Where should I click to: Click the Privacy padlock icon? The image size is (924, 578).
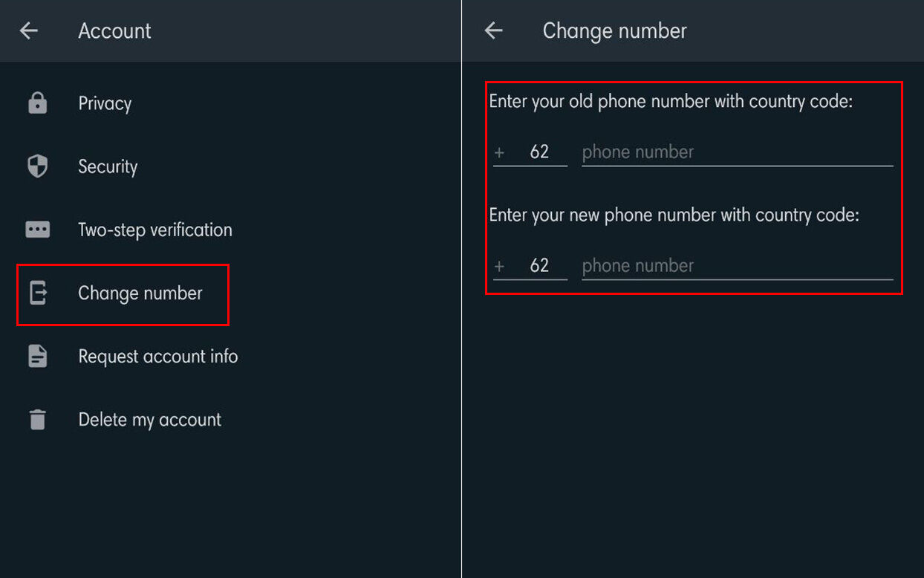(x=37, y=103)
